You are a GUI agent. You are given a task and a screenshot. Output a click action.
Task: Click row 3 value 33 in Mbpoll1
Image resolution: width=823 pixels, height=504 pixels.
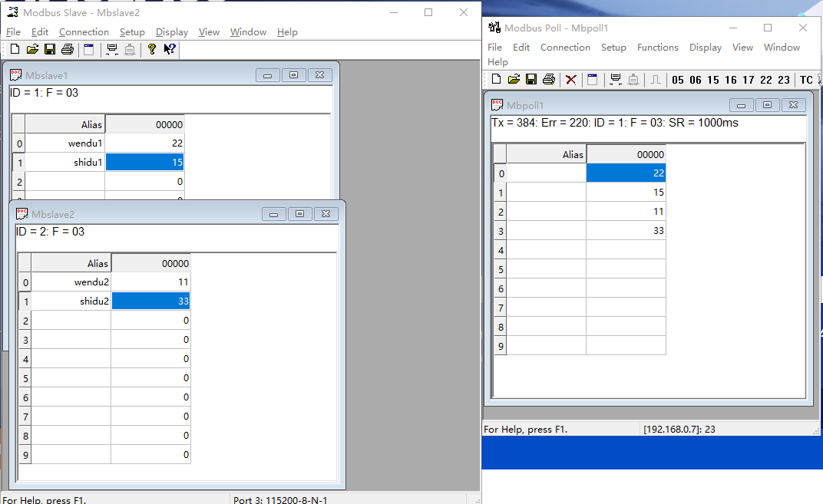coord(626,231)
